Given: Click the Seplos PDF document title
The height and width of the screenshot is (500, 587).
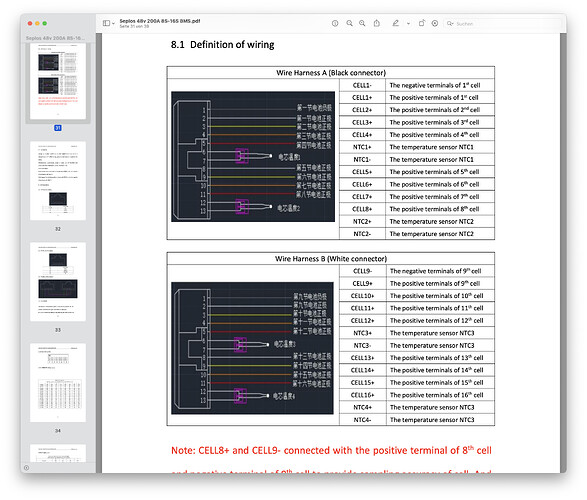Looking at the screenshot, I should pyautogui.click(x=160, y=21).
